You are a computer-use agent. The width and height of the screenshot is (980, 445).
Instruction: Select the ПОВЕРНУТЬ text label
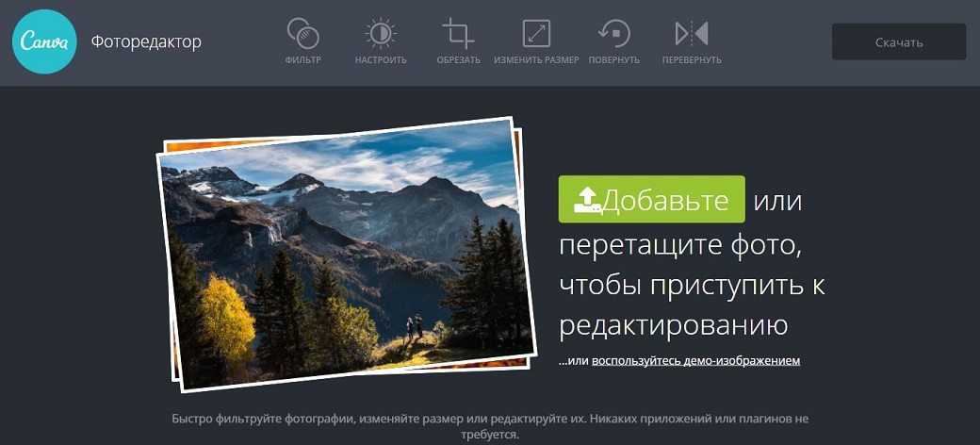click(x=614, y=60)
